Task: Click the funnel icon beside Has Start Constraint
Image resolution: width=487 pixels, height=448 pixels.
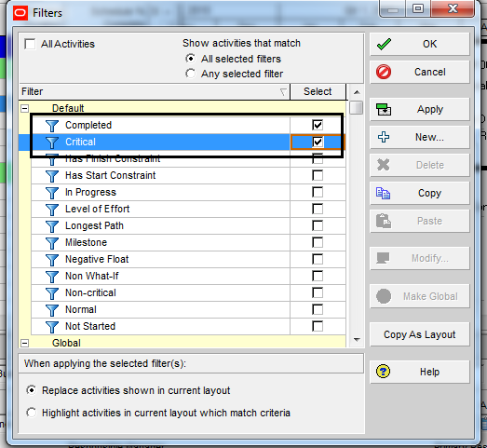Action: click(52, 176)
